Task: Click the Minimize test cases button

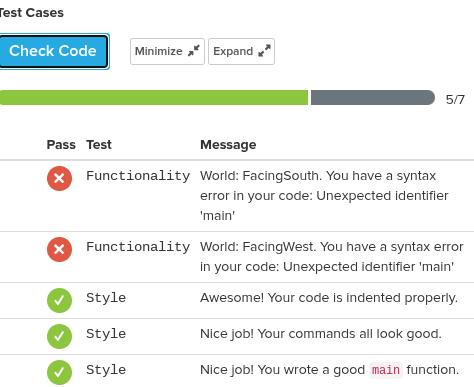Action: click(x=167, y=51)
